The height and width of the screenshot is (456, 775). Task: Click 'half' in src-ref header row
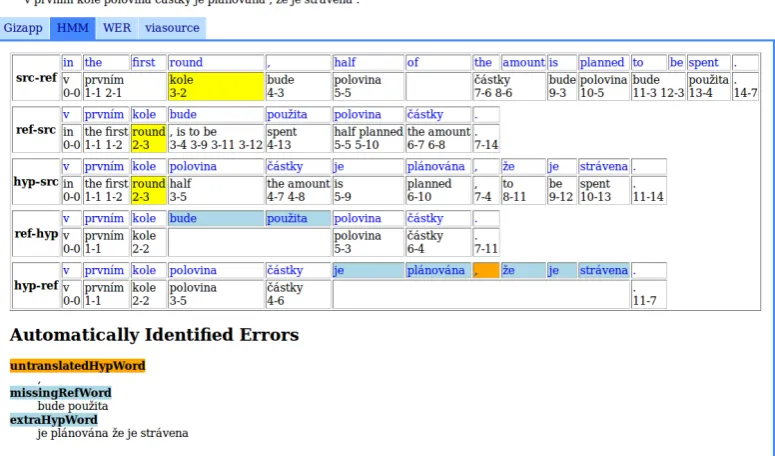pyautogui.click(x=368, y=63)
